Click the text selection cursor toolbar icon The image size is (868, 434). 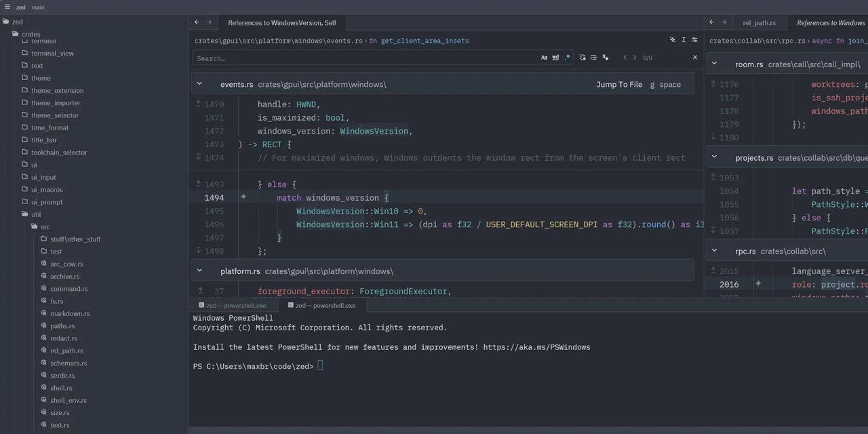[684, 40]
